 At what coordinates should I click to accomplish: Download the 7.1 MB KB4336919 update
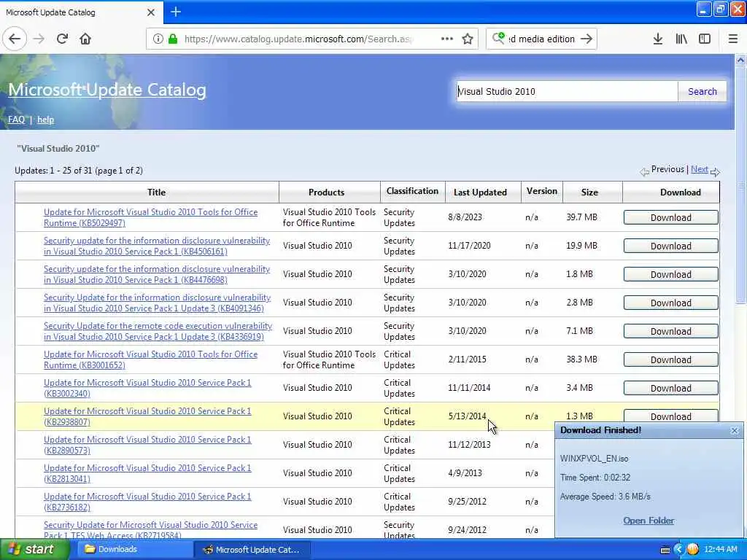pyautogui.click(x=671, y=331)
